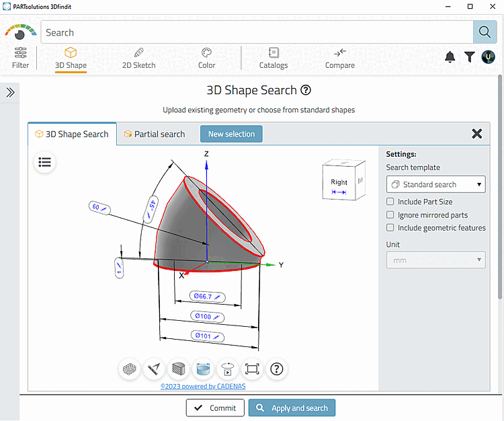The height and width of the screenshot is (421, 504).
Task: Click the Commit button
Action: [x=215, y=408]
